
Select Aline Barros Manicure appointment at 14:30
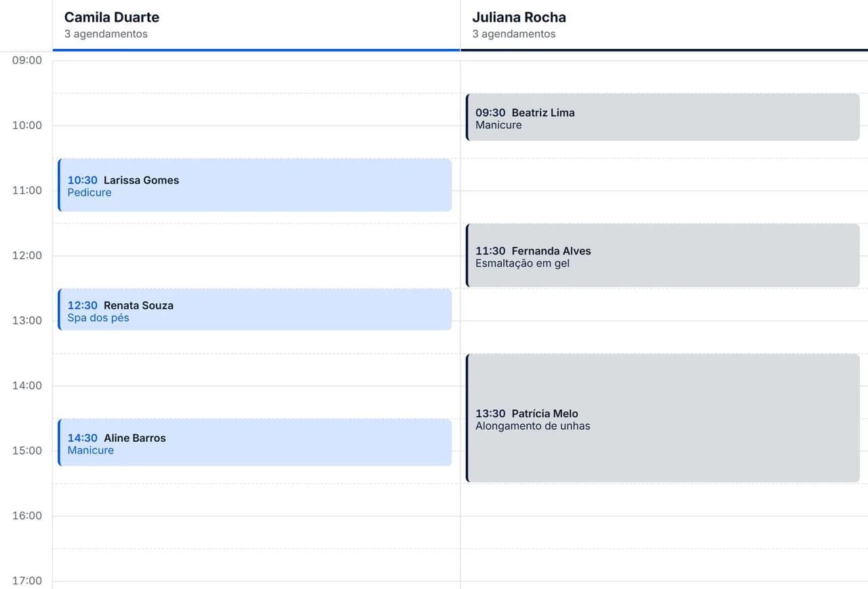tap(255, 442)
